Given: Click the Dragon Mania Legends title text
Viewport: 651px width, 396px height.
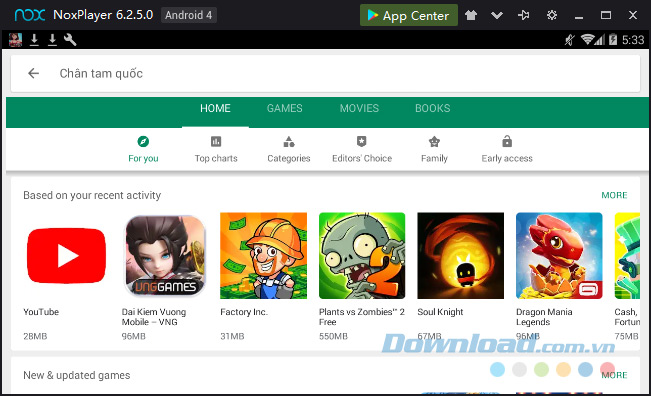Looking at the screenshot, I should point(544,317).
